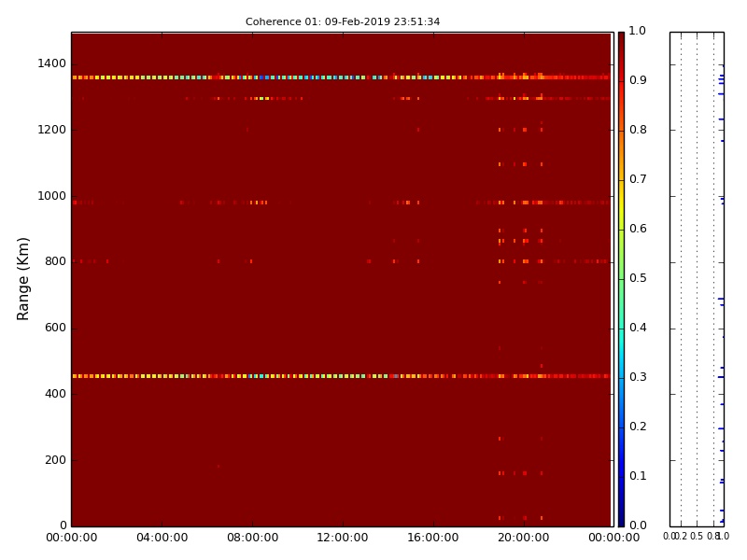Screen dimensions: 747x560
Task: Click the coherence profile plot on the right
Action: click(x=697, y=279)
